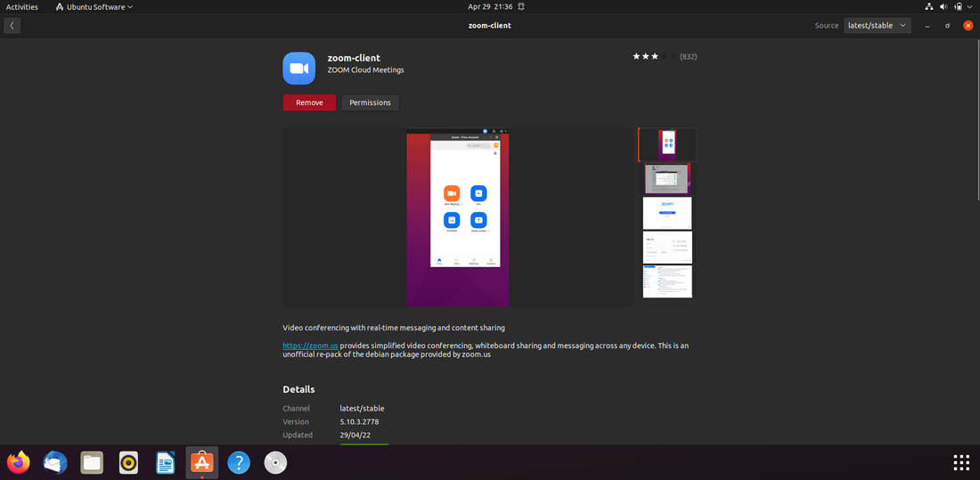
Task: Open the clock and calendar panel
Action: tap(490, 7)
